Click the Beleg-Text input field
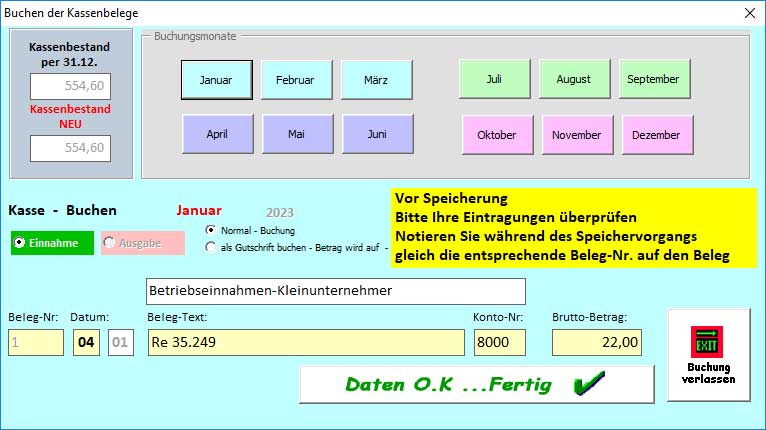This screenshot has width=766, height=430. pos(305,342)
